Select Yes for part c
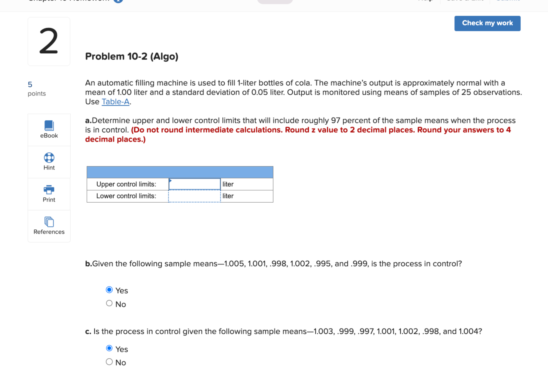548x392 pixels. click(109, 349)
